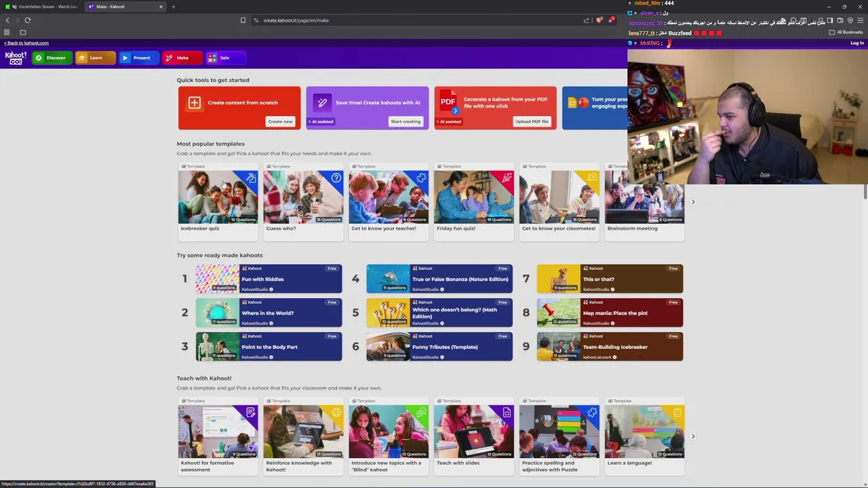The image size is (868, 488).
Task: Close the Make - Kahoot! tab
Action: (x=161, y=7)
